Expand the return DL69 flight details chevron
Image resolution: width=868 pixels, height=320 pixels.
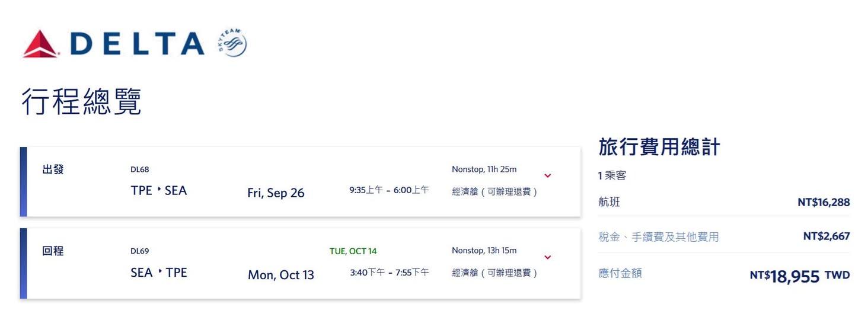point(548,257)
